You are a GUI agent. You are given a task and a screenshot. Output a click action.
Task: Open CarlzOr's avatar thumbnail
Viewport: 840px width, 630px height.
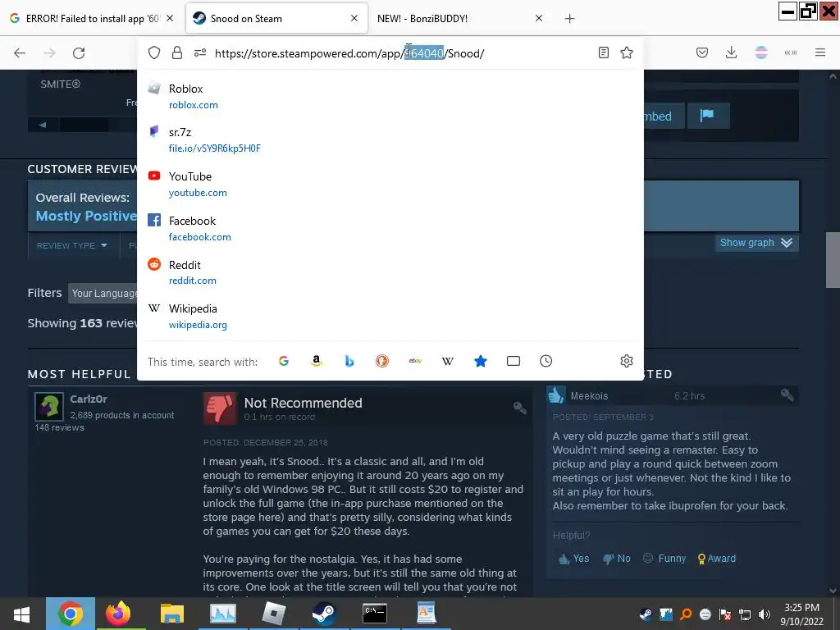coord(48,407)
